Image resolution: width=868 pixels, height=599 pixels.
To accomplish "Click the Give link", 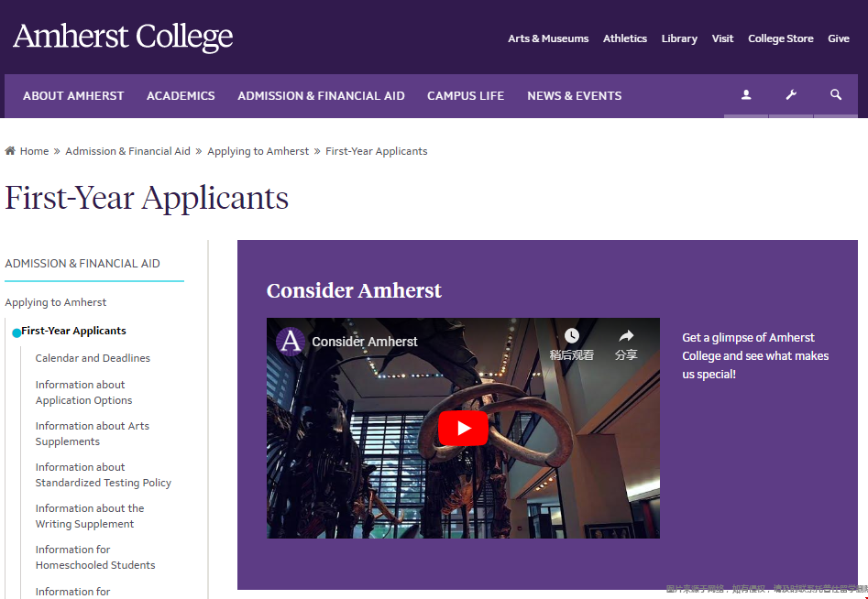I will tap(838, 38).
